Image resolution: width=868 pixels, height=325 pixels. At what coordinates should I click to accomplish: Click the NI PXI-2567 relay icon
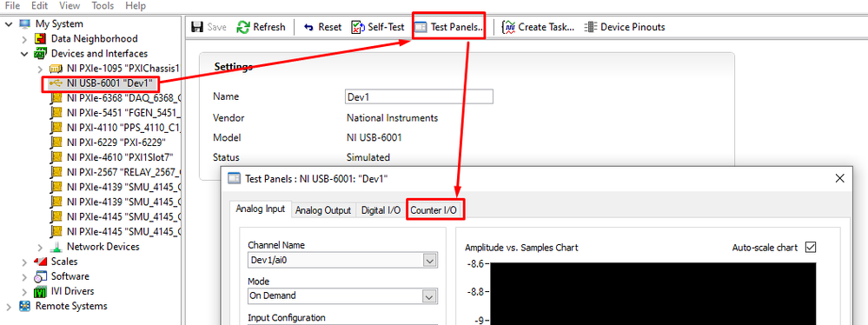pos(56,172)
